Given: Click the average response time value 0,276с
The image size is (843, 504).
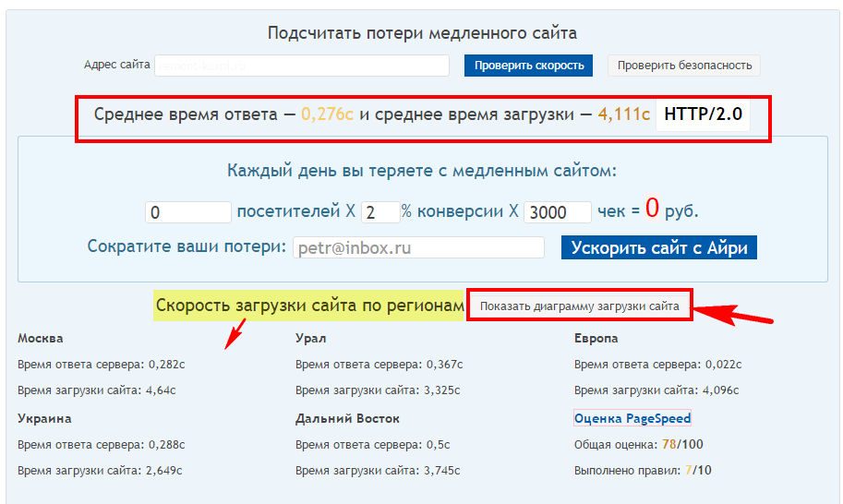Looking at the screenshot, I should [x=328, y=114].
